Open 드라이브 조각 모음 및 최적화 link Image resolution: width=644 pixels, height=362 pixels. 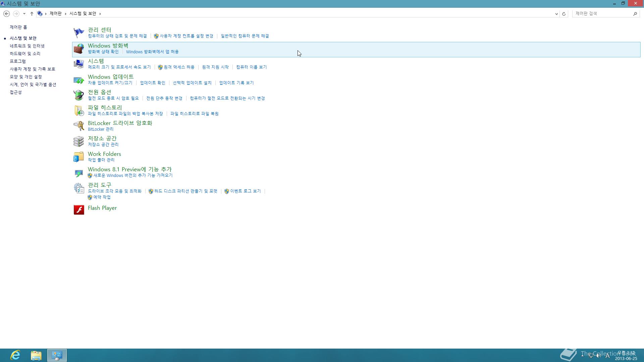tap(115, 191)
